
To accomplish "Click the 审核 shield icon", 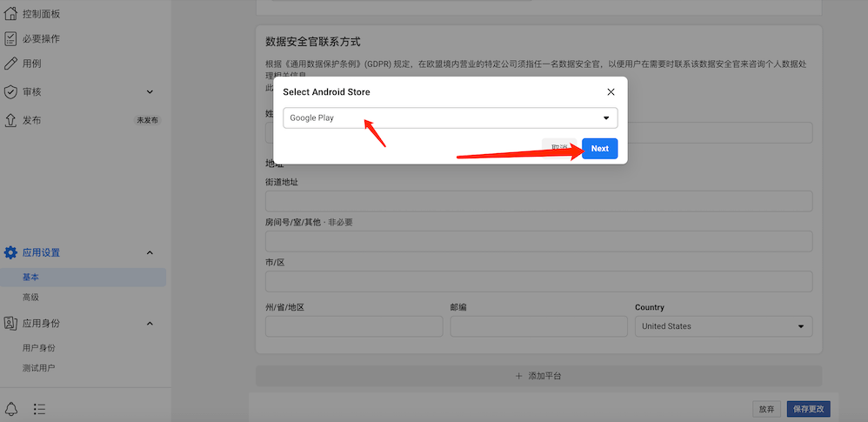I will pos(10,91).
